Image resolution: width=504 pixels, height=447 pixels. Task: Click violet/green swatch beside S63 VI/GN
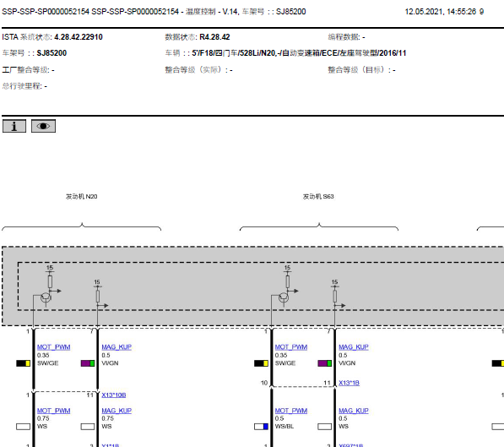coord(325,363)
